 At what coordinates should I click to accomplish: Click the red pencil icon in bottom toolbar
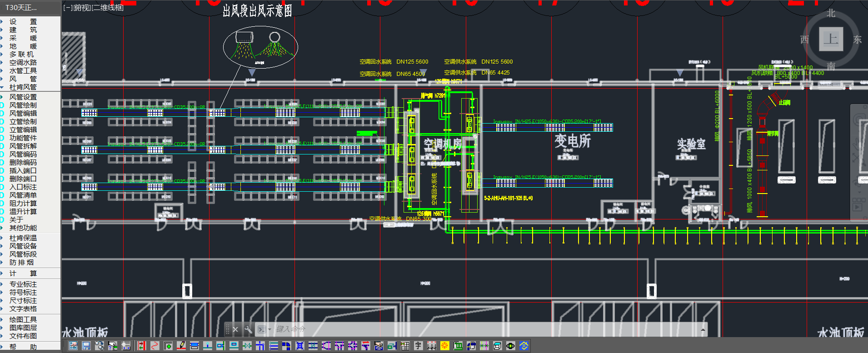coord(181,346)
